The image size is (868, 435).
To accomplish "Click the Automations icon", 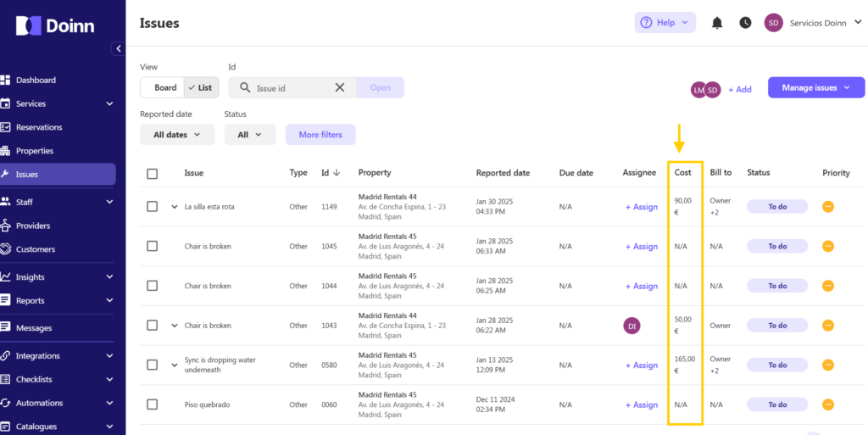I will click(5, 403).
